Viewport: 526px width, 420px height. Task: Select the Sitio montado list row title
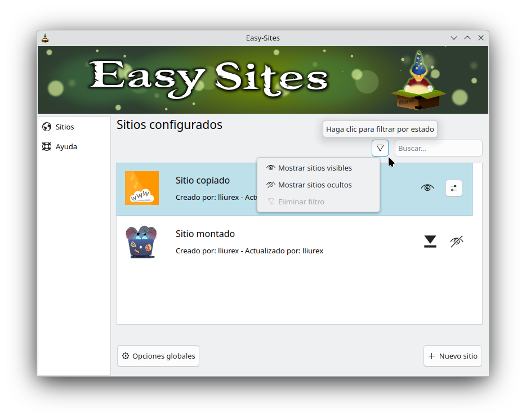click(x=205, y=234)
